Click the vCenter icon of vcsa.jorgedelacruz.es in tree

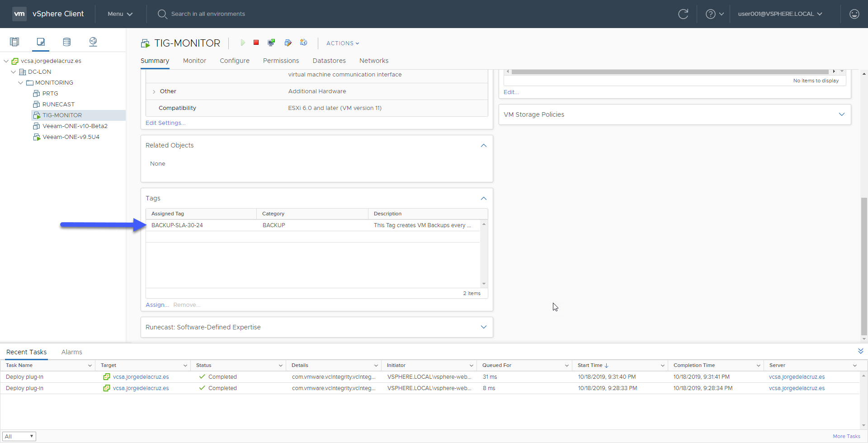click(x=15, y=61)
